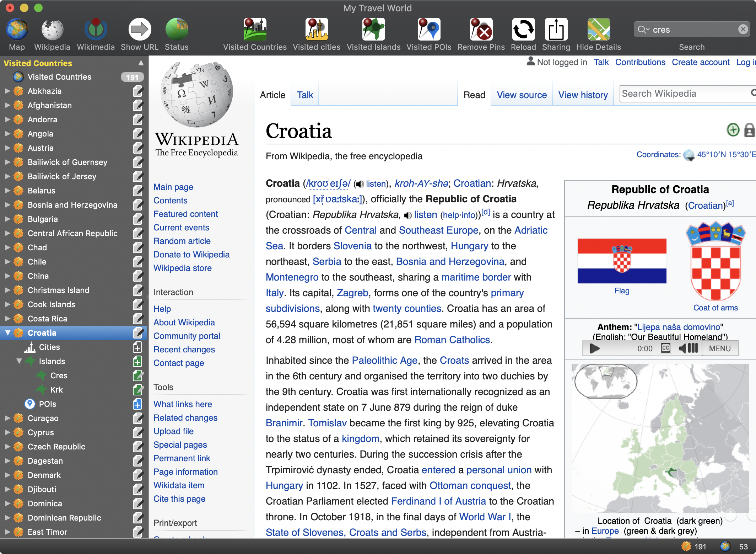Image resolution: width=756 pixels, height=554 pixels.
Task: Select the Read tab
Action: click(x=474, y=95)
